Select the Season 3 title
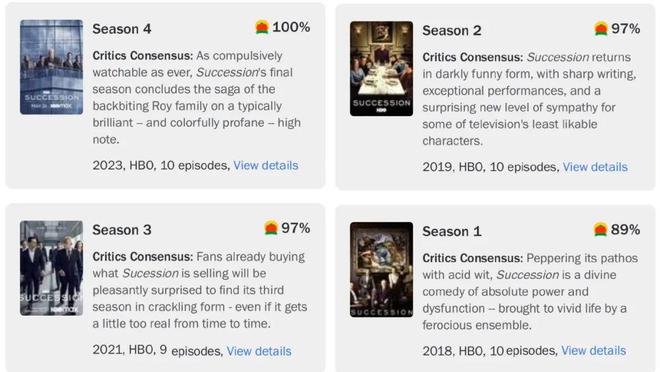Image resolution: width=660 pixels, height=372 pixels. tap(122, 230)
